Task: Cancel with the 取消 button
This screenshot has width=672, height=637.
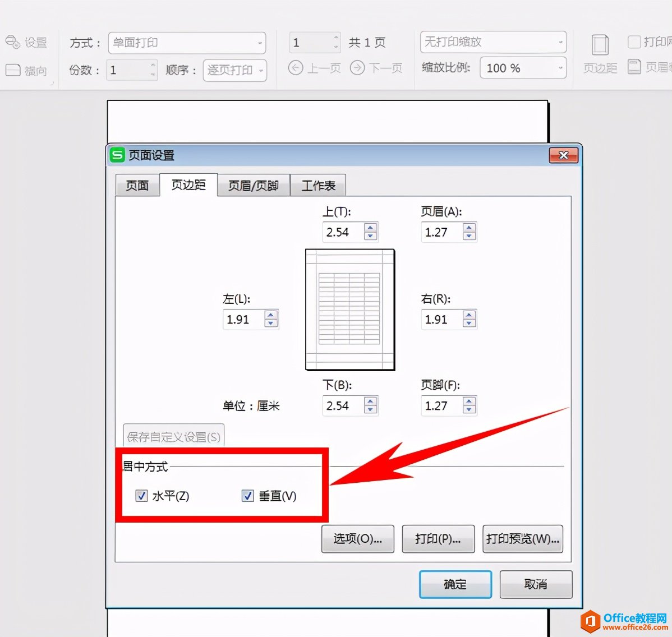Action: coord(536,584)
